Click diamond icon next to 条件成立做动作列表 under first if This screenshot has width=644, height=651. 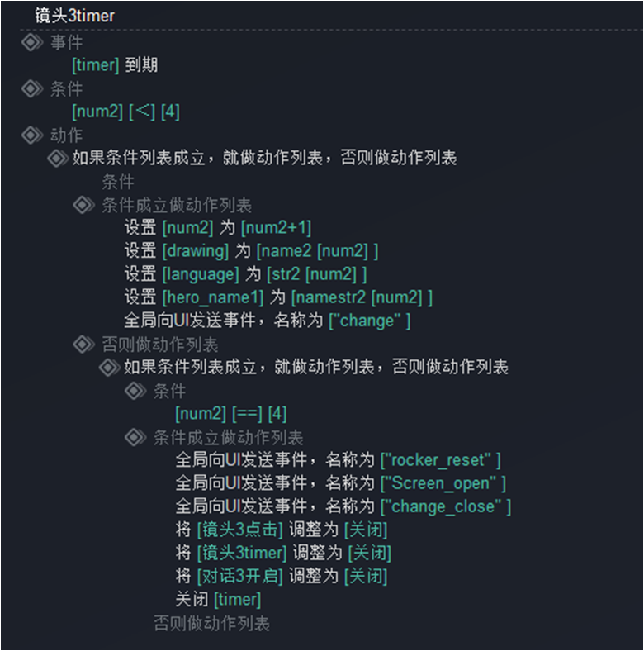[x=83, y=205]
